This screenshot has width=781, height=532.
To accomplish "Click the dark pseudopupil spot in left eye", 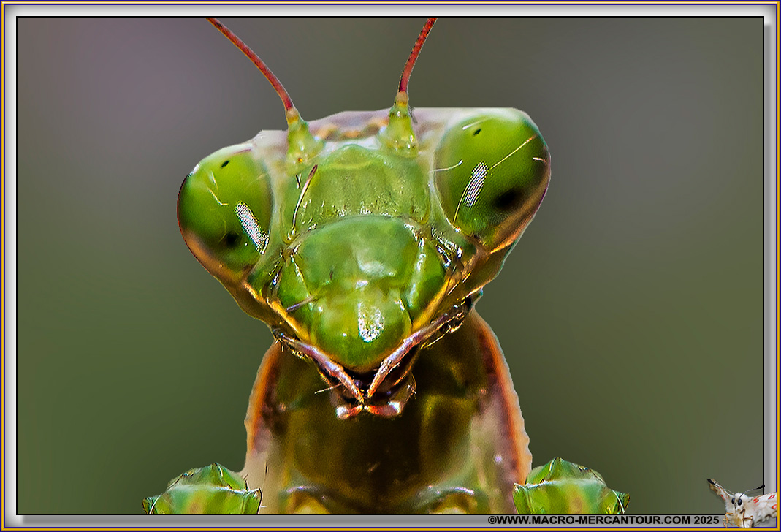I will point(232,239).
